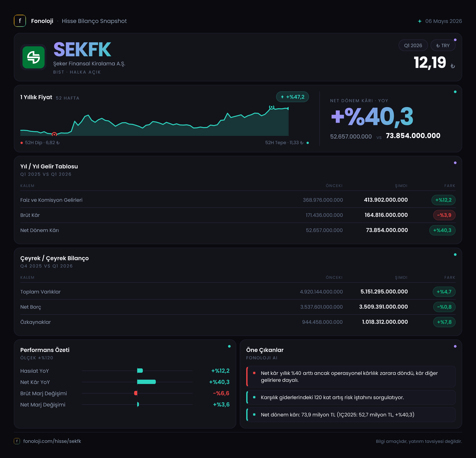Screen dimensions: 476x458
Task: Click the +%3,6 Net Marj Değişimi value
Action: coord(221,405)
